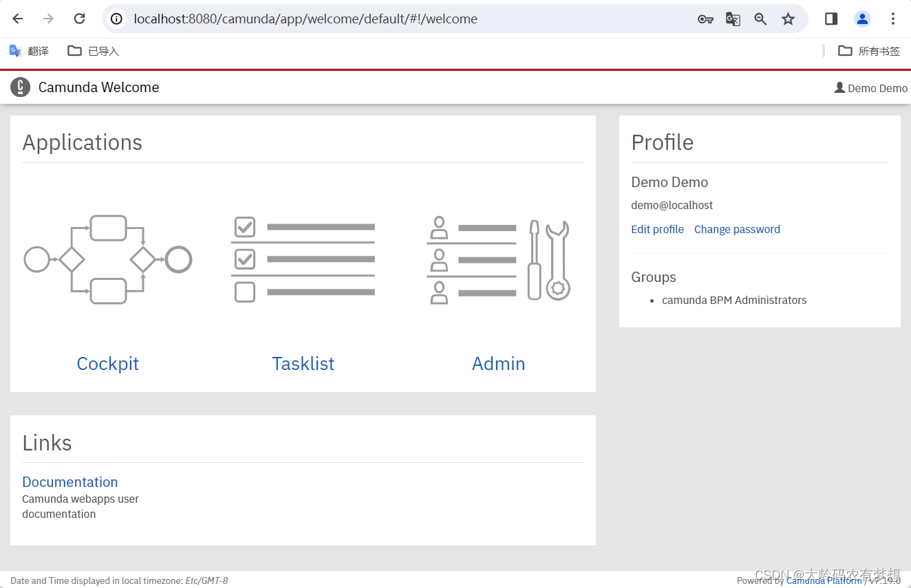Viewport: 911px width, 588px height.
Task: Open the 翻译 bookmark
Action: pyautogui.click(x=29, y=51)
